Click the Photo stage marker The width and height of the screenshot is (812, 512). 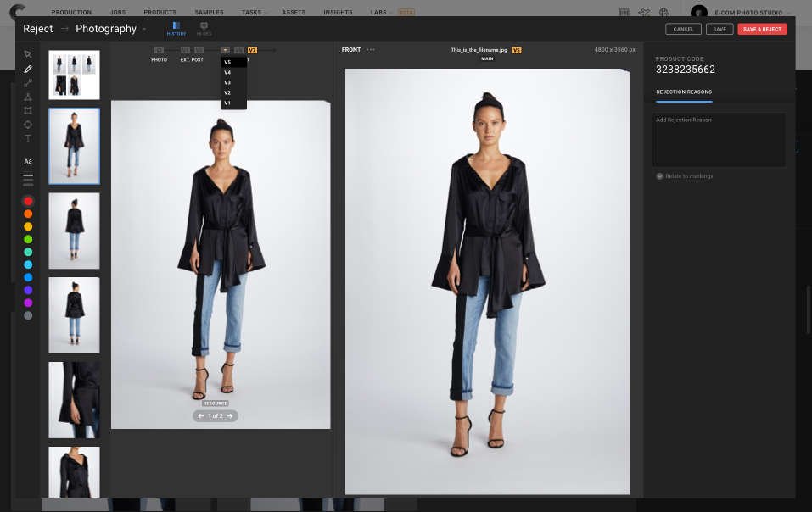[159, 50]
